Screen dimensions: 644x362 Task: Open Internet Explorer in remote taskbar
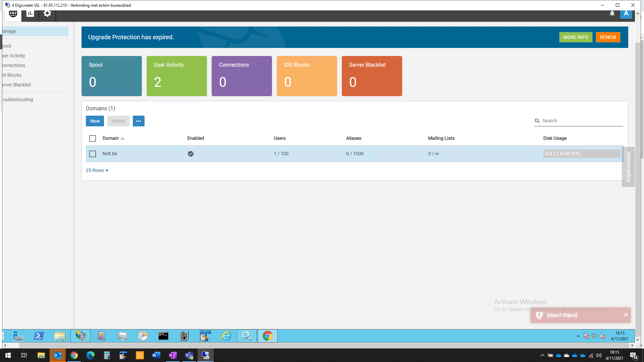[226, 336]
